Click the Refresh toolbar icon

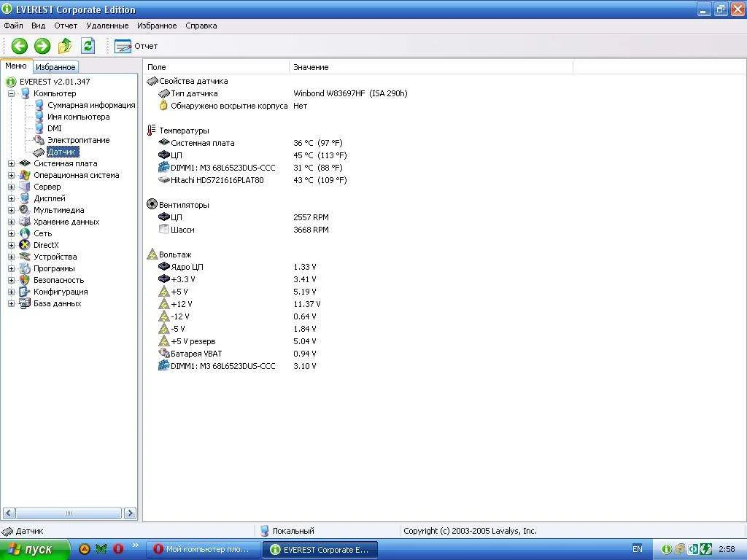(x=88, y=46)
